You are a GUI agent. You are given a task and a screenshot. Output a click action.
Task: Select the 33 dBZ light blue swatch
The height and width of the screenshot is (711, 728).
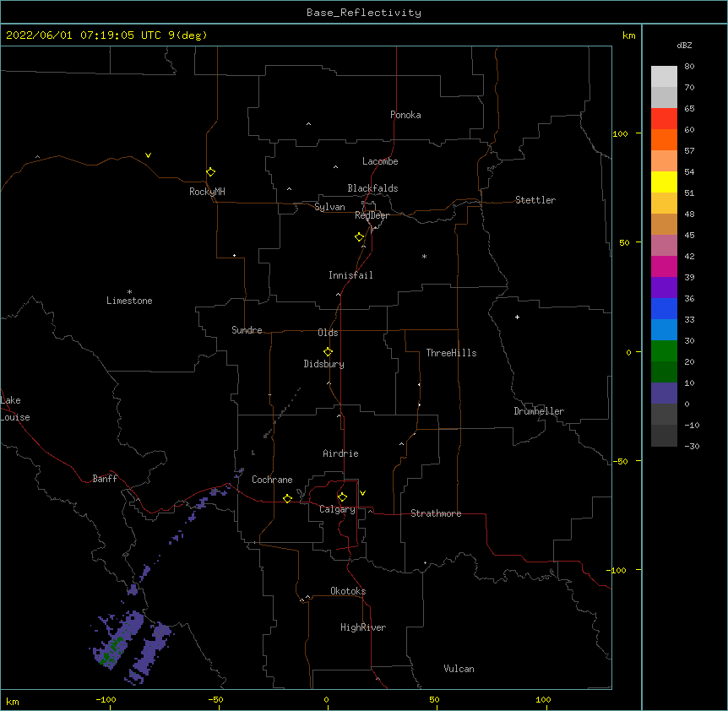pyautogui.click(x=664, y=329)
